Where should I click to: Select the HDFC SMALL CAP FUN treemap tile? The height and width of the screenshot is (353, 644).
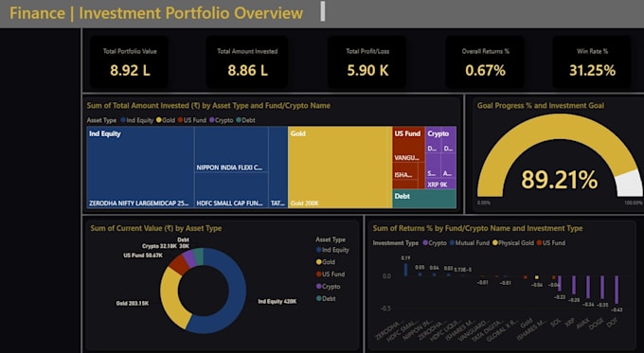231,190
